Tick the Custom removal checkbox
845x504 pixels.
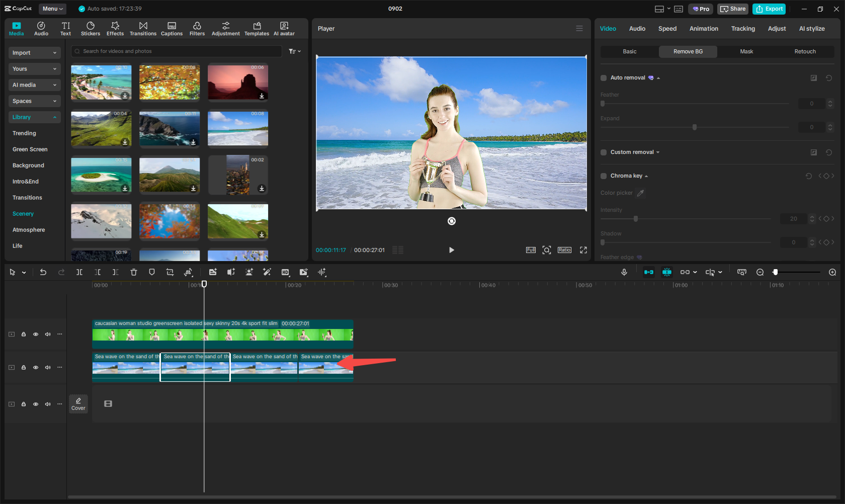(604, 152)
